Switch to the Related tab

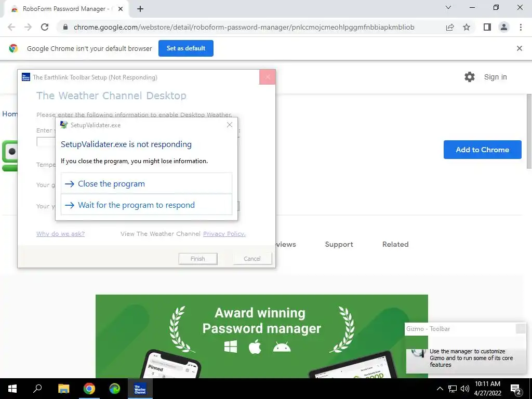click(x=395, y=244)
